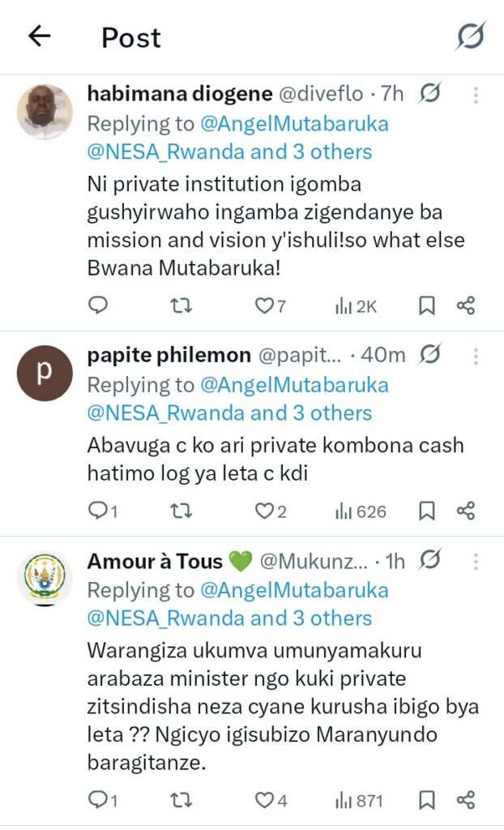Go back using the top-left arrow
The image size is (504, 830).
coord(39,36)
